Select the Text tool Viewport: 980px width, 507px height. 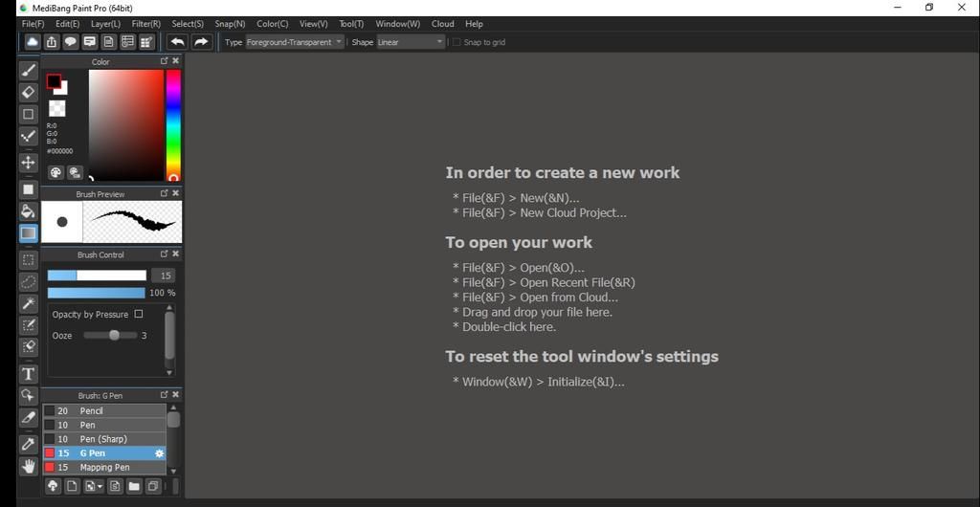coord(28,374)
